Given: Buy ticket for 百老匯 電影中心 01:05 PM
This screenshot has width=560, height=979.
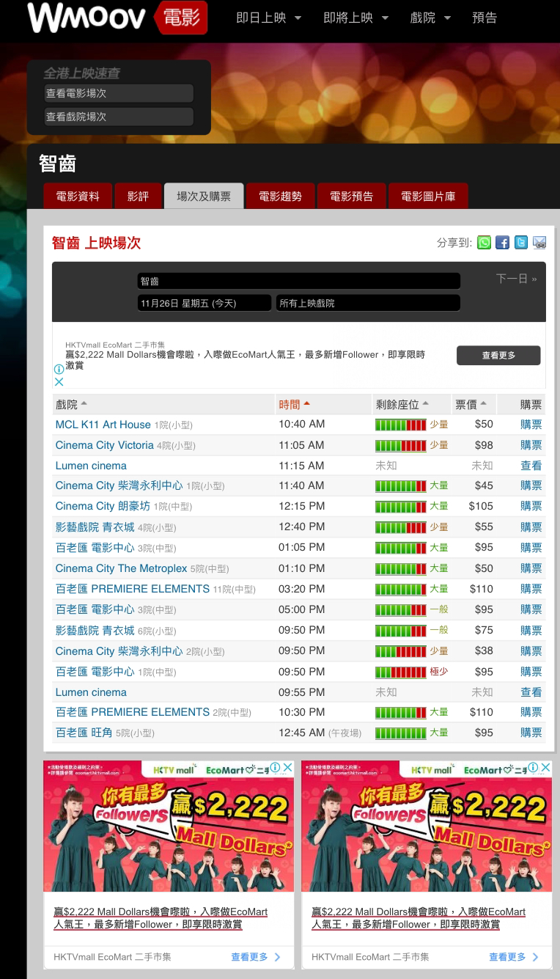Looking at the screenshot, I should 531,548.
